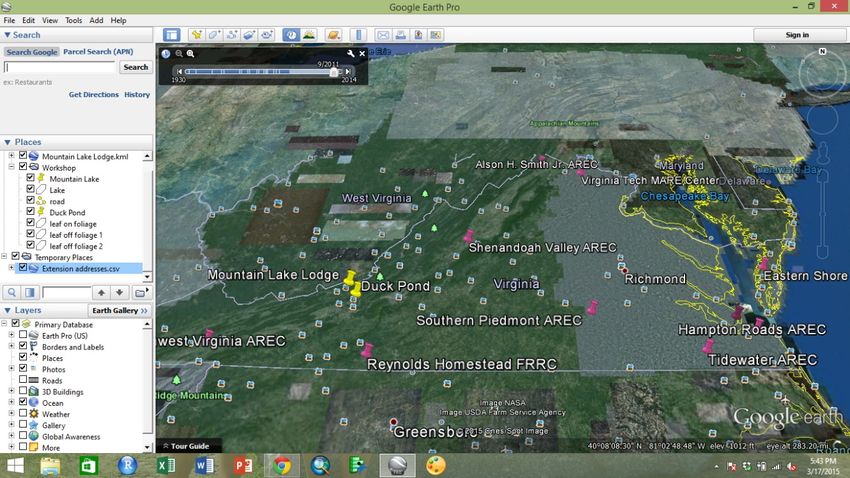This screenshot has height=478, width=850.
Task: Open the Edit menu
Action: 28,20
